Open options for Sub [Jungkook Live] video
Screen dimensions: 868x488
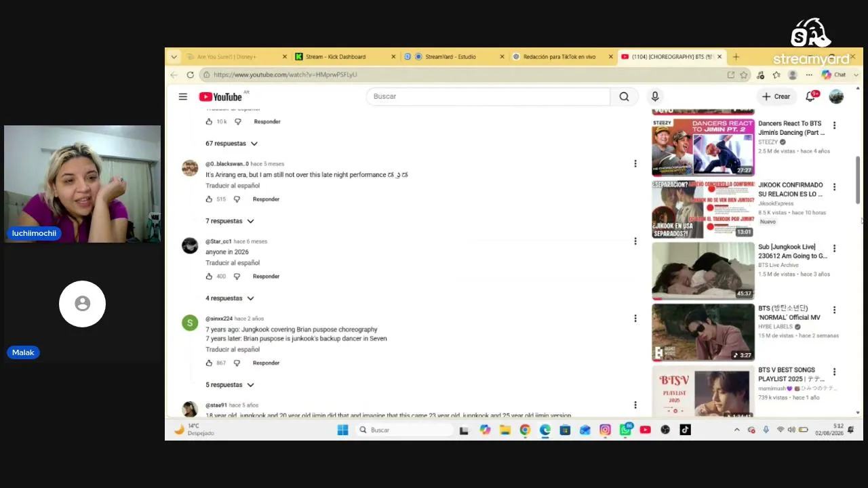[835, 248]
